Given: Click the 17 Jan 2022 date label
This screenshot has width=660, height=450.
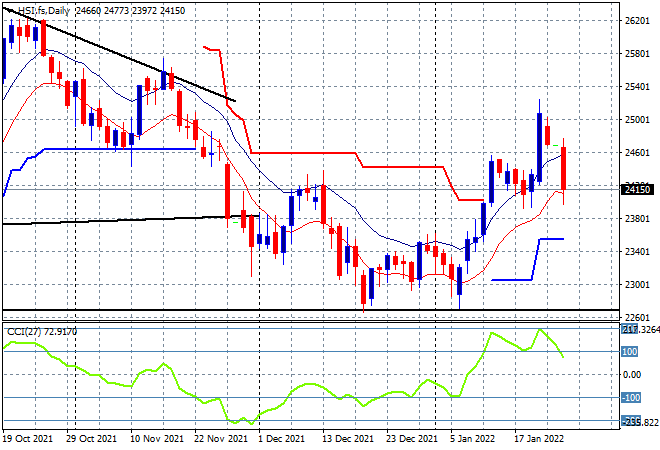Looking at the screenshot, I should pyautogui.click(x=540, y=439).
